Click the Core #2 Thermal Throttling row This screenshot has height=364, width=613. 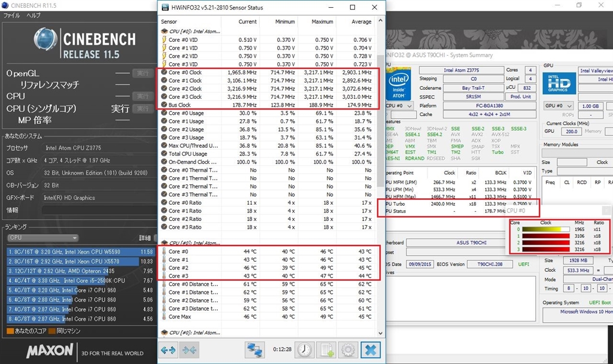coord(268,187)
